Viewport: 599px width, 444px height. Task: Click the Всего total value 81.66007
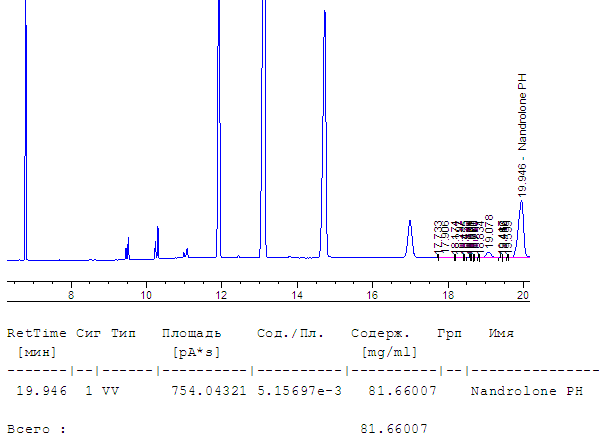pos(394,429)
